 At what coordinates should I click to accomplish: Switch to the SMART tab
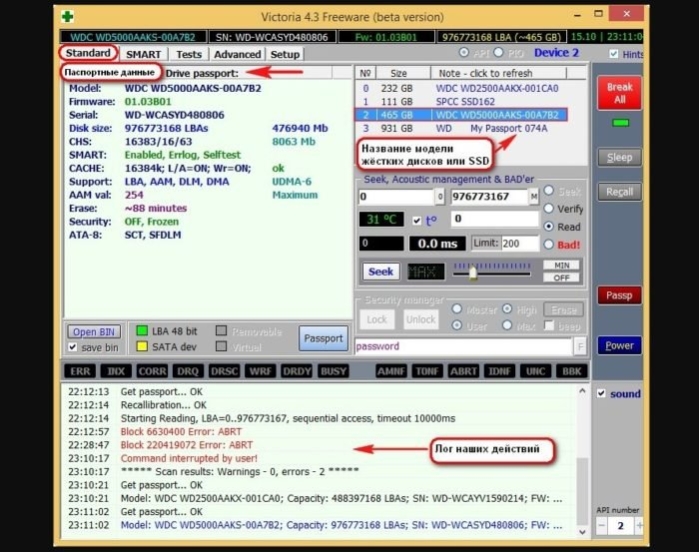tap(143, 54)
